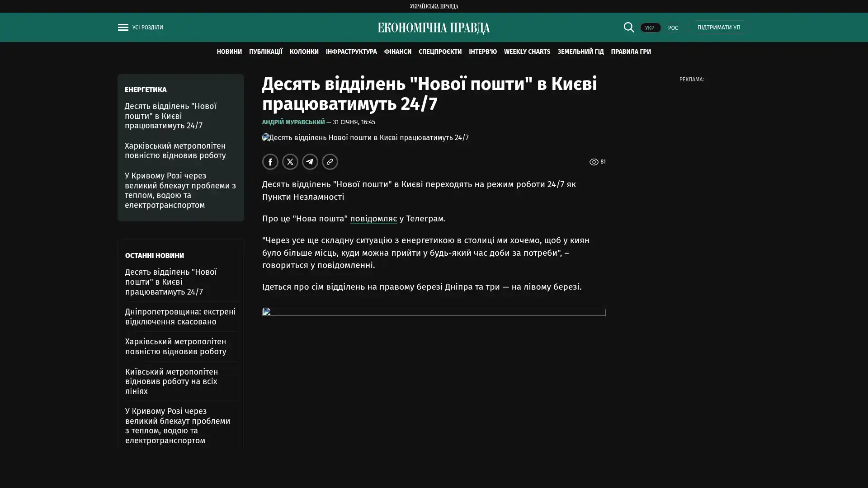Navigate to Фінанси section

398,52
